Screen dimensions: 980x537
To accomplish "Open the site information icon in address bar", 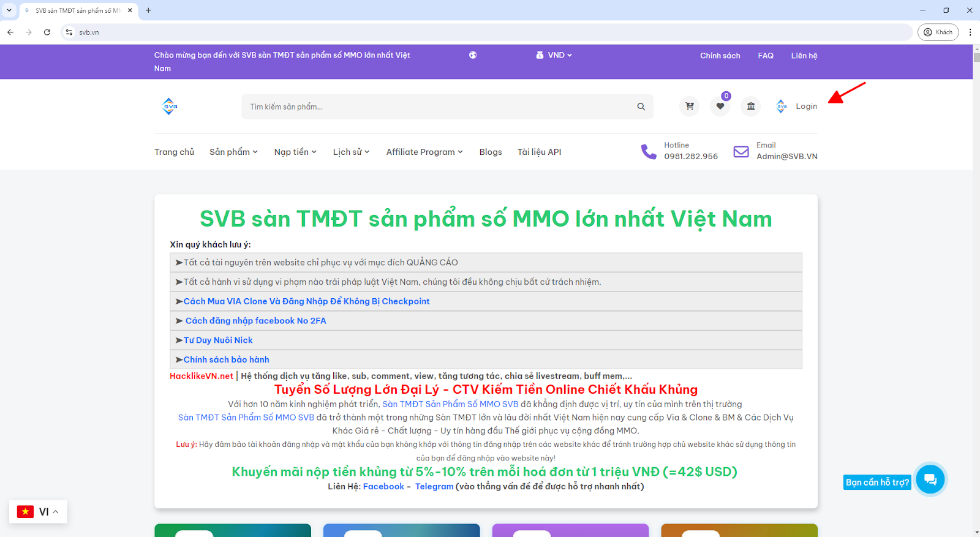I will coord(69,32).
